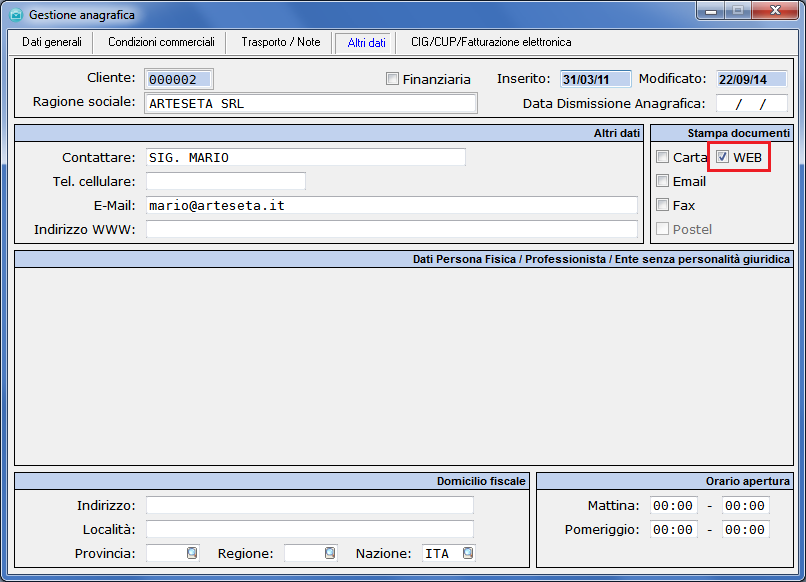The height and width of the screenshot is (582, 806).
Task: Check the Fax option
Action: point(662,205)
